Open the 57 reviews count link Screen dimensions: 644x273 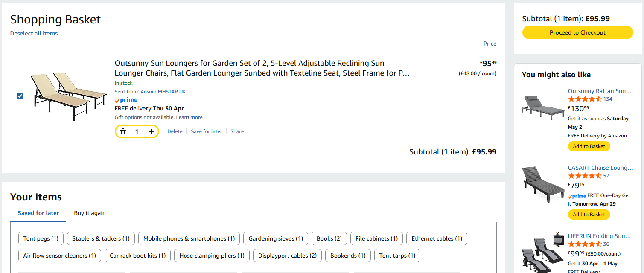click(606, 176)
